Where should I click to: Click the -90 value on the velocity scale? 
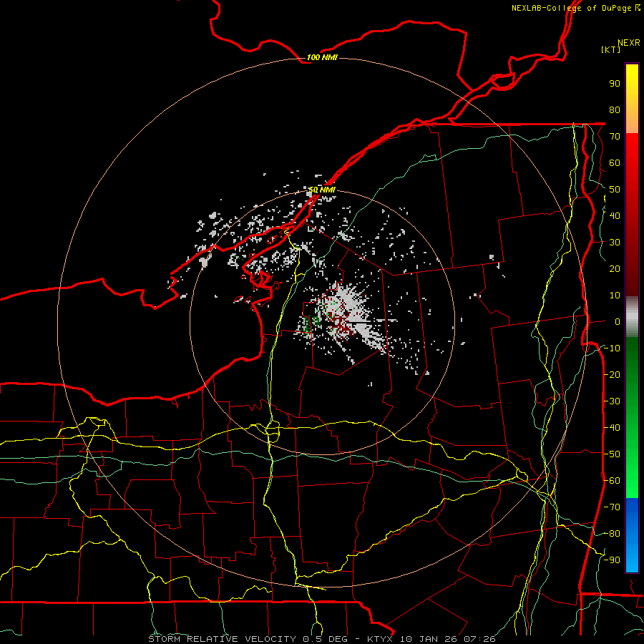pos(612,560)
